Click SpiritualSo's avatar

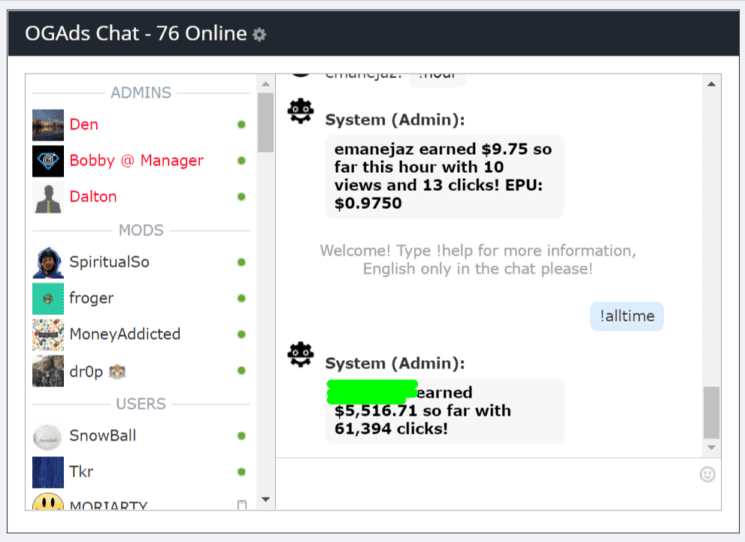pyautogui.click(x=48, y=262)
